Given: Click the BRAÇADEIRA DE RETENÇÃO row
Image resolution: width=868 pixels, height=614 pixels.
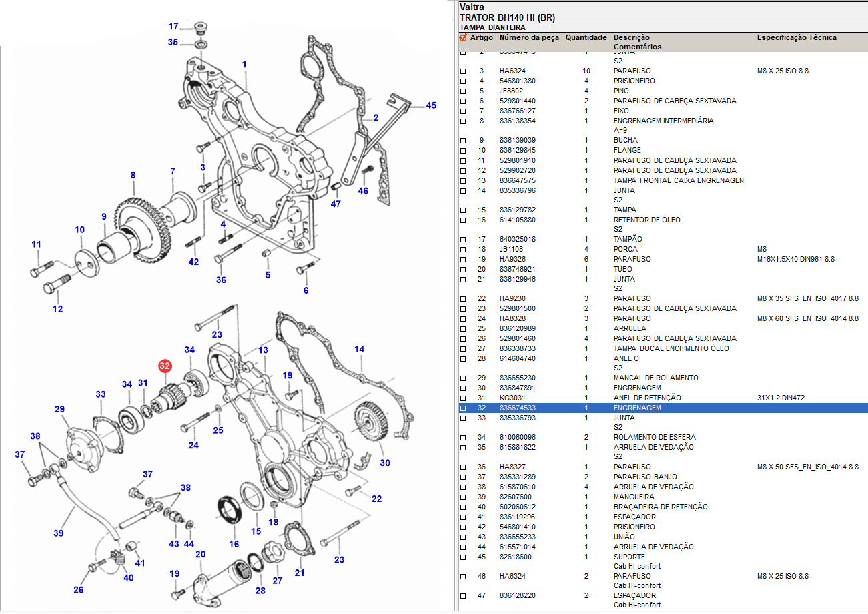Looking at the screenshot, I should click(x=660, y=507).
